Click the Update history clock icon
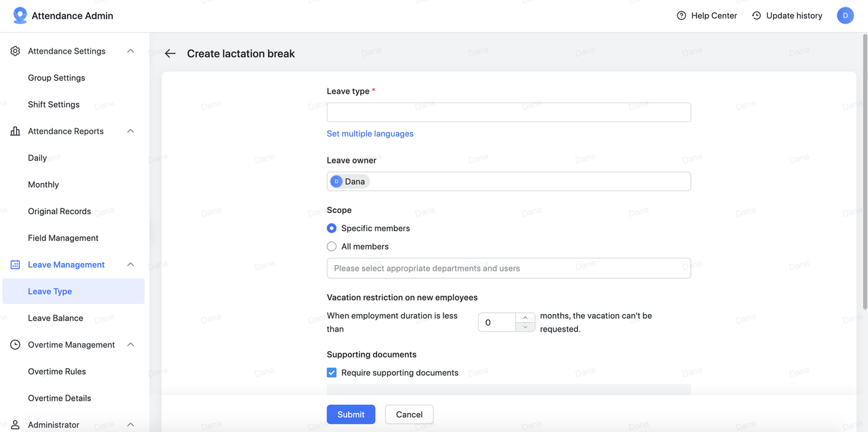Screen dimensions: 868x432 coord(757,16)
